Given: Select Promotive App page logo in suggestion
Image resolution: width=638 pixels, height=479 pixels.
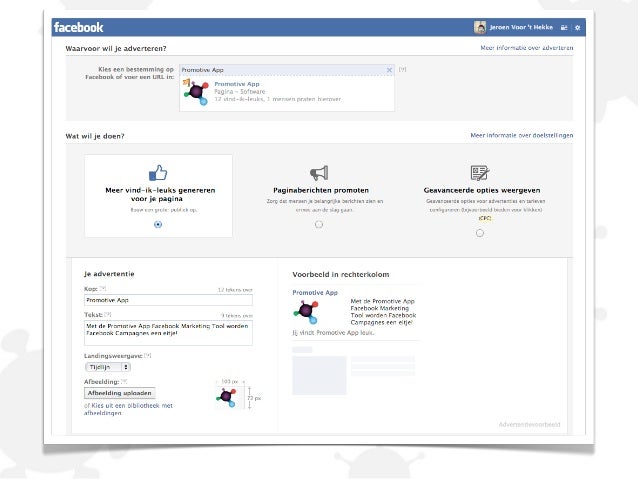Looking at the screenshot, I should pos(196,92).
